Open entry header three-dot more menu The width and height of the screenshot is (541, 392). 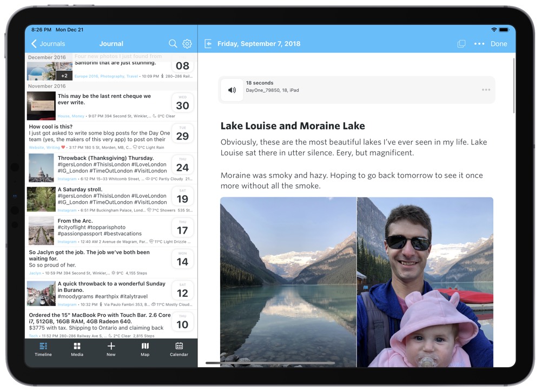[479, 44]
